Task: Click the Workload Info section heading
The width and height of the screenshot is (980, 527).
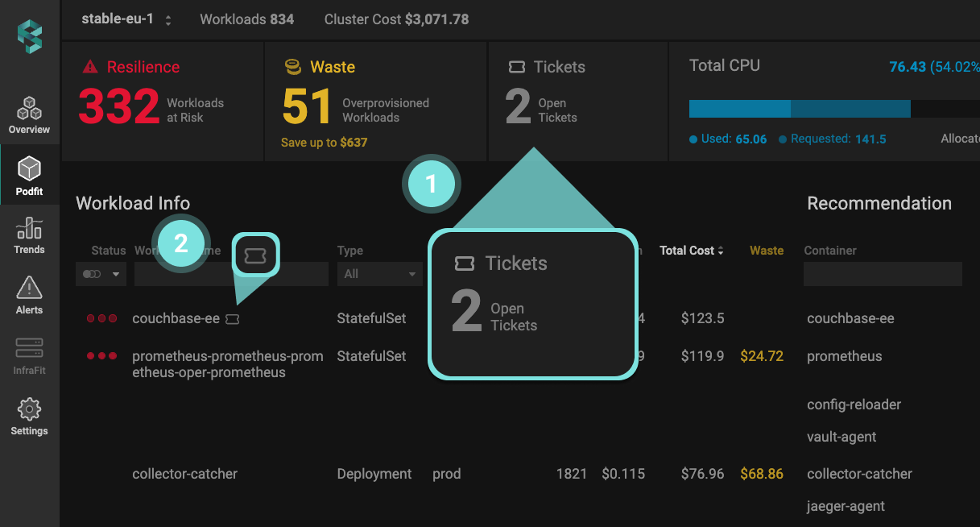Action: (x=133, y=203)
